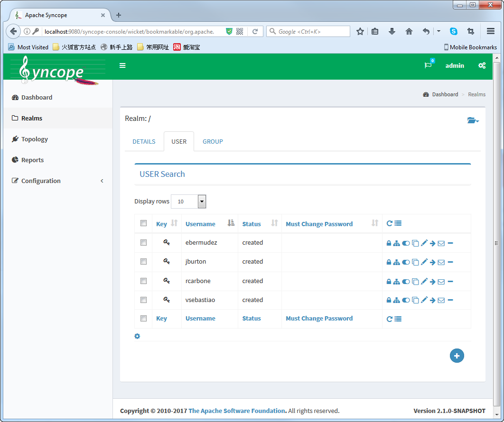Open The Apache Software Foundation link
This screenshot has height=422, width=504.
tap(237, 411)
